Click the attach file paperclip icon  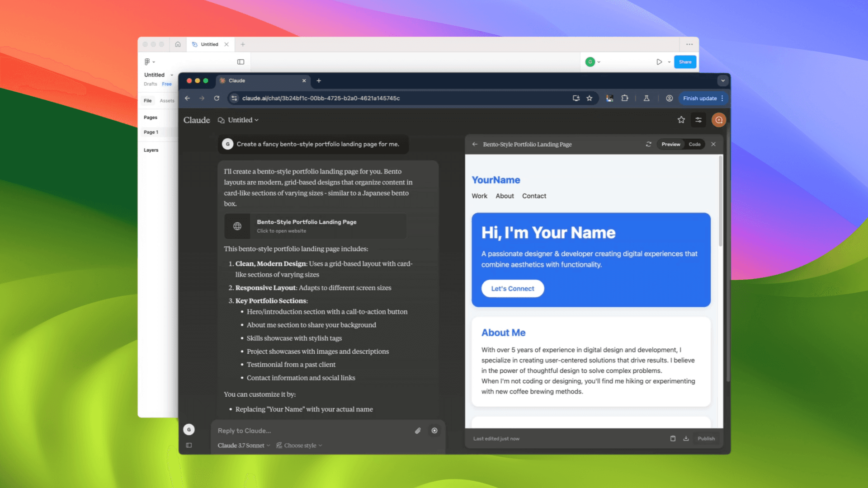(418, 431)
